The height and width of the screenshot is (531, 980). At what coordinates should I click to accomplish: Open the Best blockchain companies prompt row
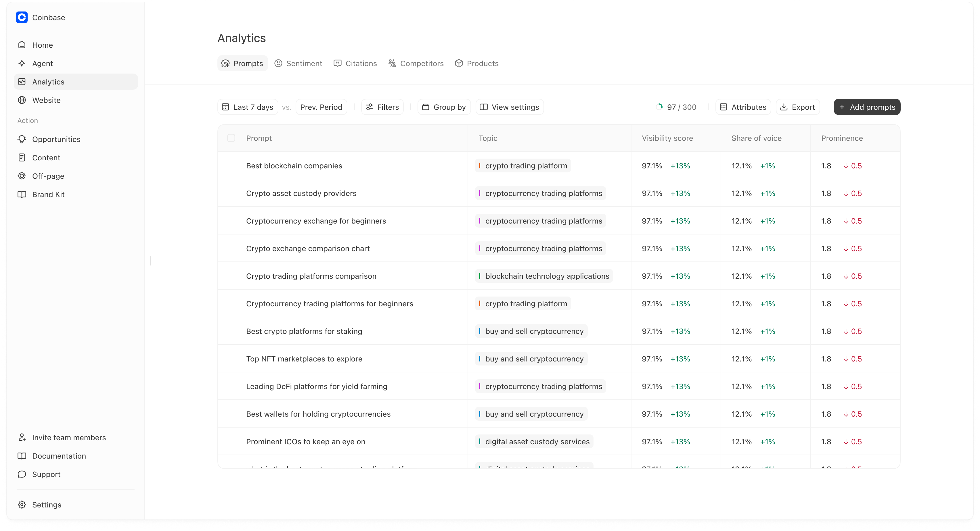294,166
